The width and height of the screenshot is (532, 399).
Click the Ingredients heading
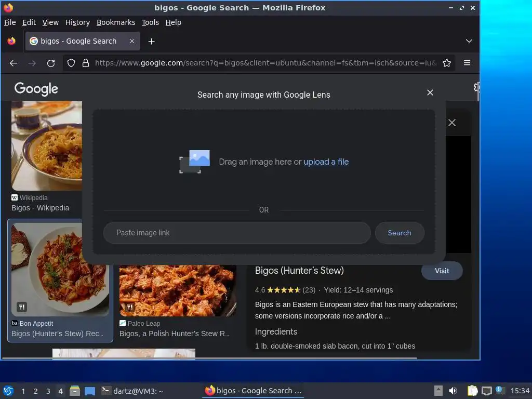click(276, 331)
